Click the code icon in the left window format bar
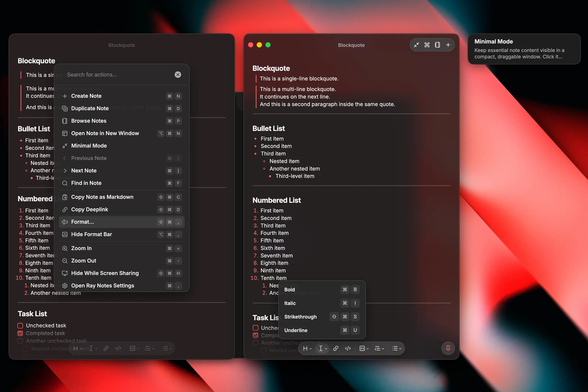The image size is (588, 392). coord(118,348)
